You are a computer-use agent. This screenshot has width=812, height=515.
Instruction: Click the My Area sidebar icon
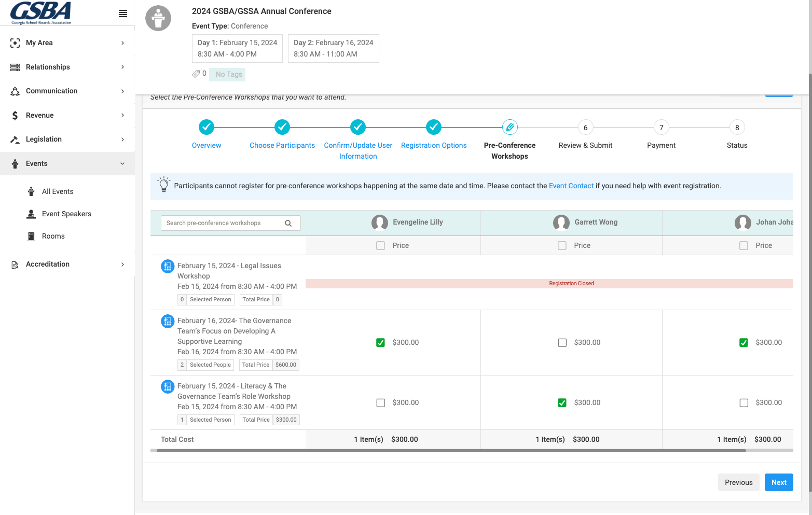15,43
